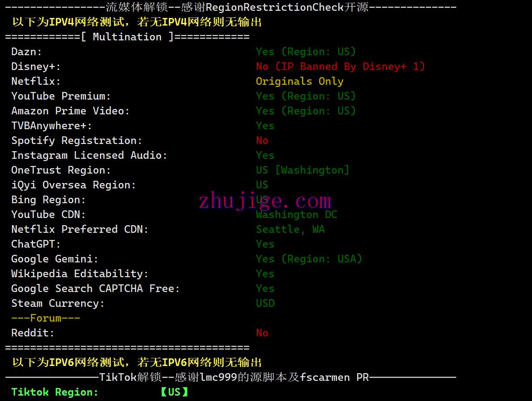Click the TVBAnywhere+ label
This screenshot has width=532, height=401.
[52, 126]
